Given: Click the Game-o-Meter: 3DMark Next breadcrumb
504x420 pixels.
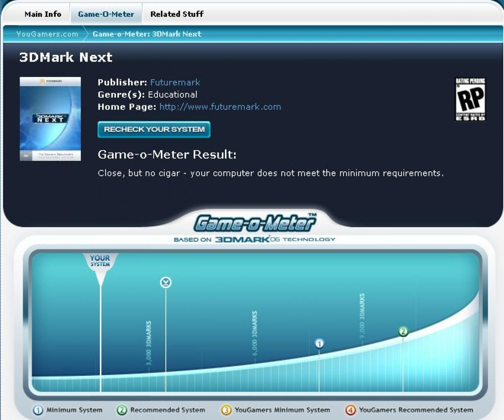Looking at the screenshot, I should 147,34.
